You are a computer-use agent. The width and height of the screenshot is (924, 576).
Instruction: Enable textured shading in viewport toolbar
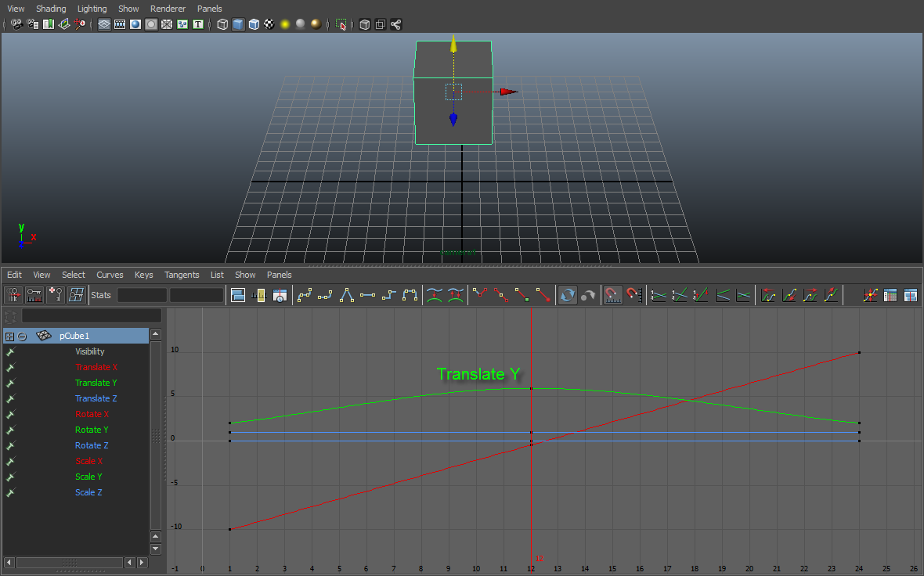click(x=269, y=24)
